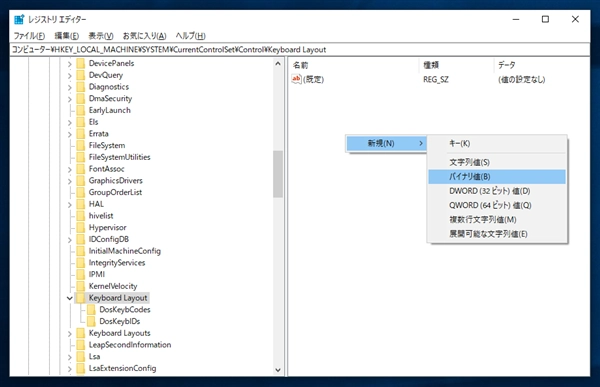The width and height of the screenshot is (600, 387).
Task: Select the DosKeybIDs subkey
Action: tap(119, 321)
